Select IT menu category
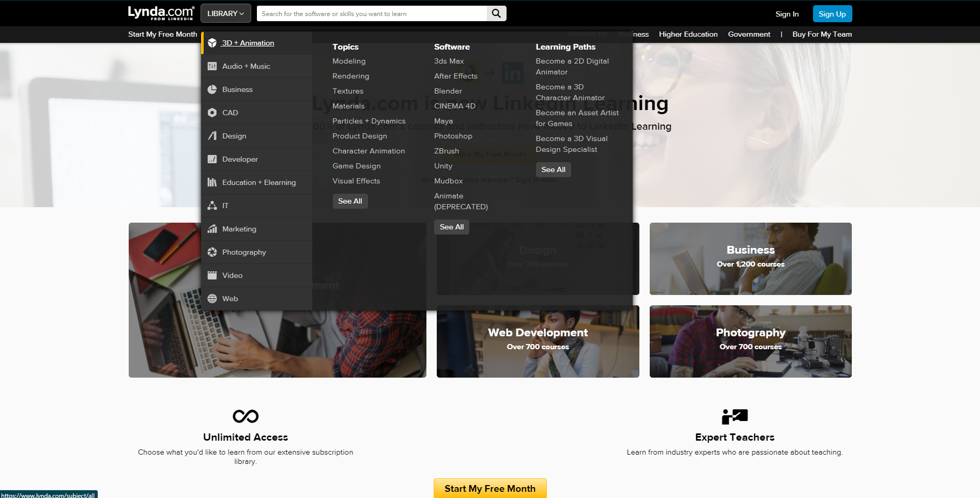This screenshot has height=498, width=980. [256, 206]
